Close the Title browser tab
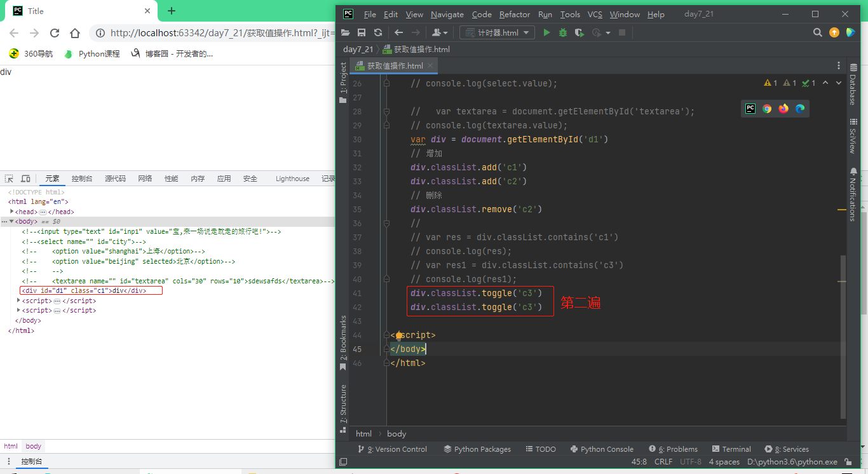This screenshot has height=474, width=868. coord(148,11)
